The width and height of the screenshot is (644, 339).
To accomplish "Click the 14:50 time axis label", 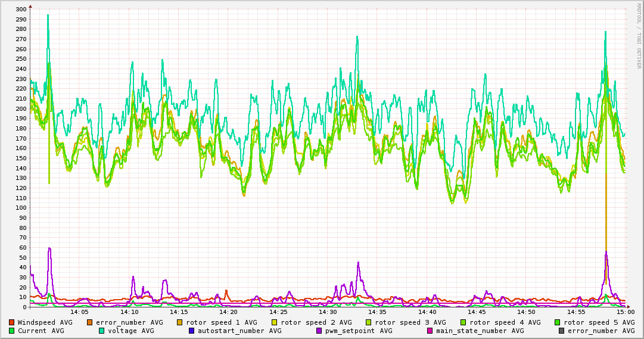I will [526, 312].
